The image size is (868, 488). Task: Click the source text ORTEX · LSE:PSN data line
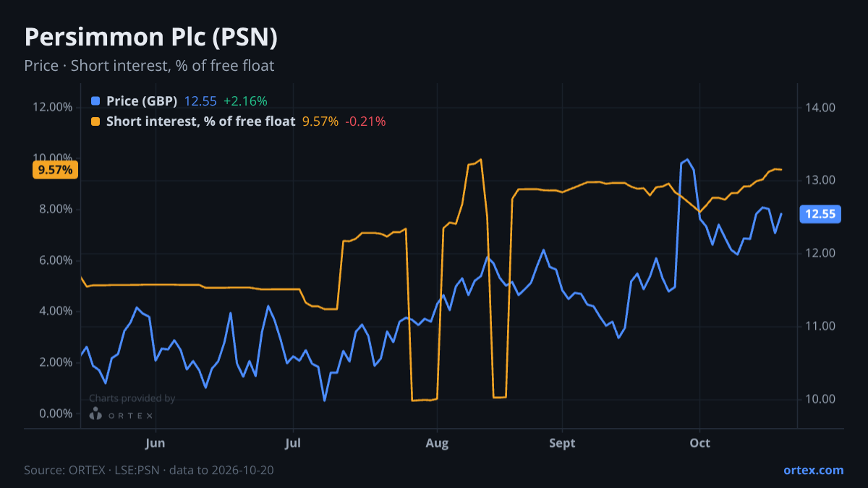(x=148, y=470)
